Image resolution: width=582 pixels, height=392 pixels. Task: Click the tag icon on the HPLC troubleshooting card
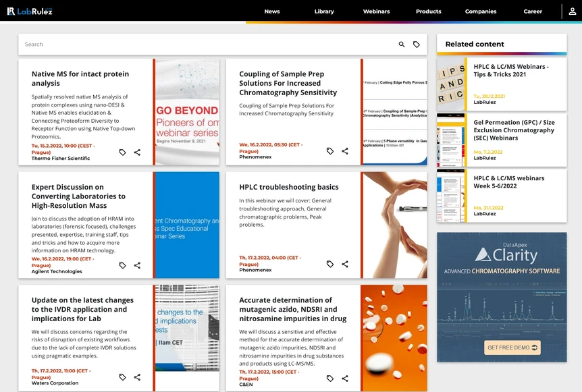pos(330,264)
